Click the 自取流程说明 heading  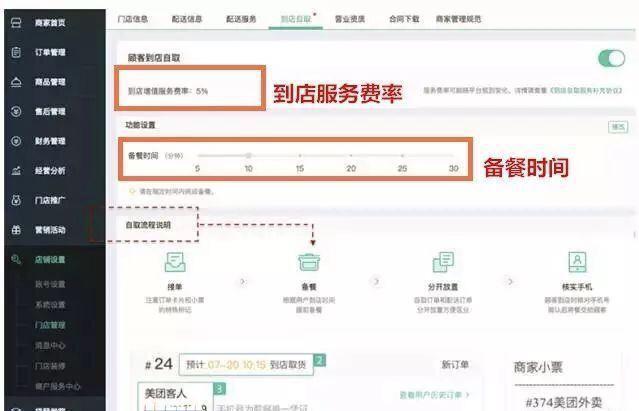148,225
